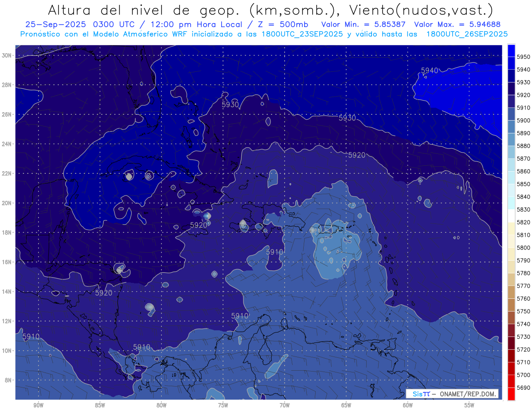
Task: Click the 5710 color bar label
Action: 524,363
